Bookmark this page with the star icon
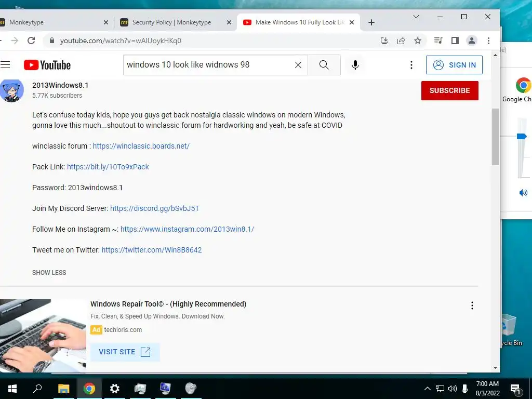532x399 pixels. (418, 41)
